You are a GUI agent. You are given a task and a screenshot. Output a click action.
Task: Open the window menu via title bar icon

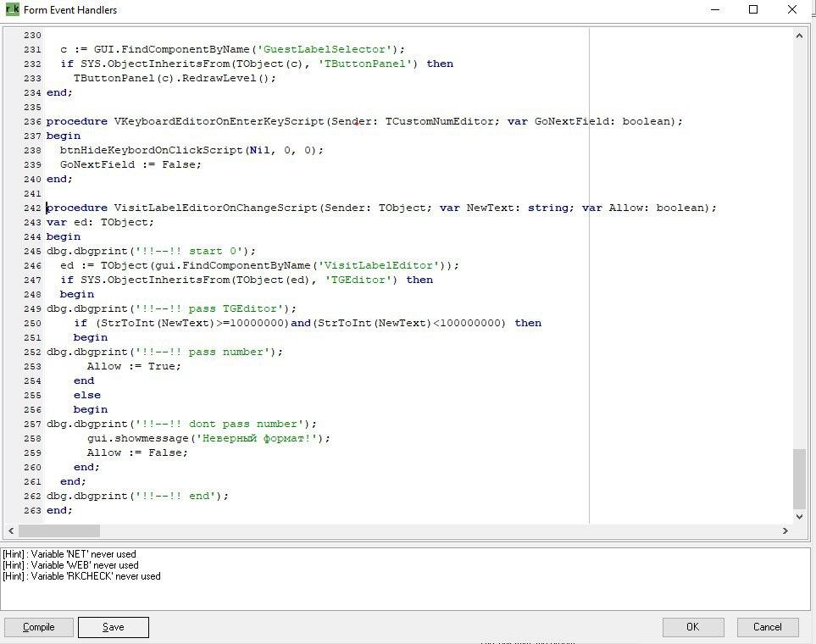click(x=12, y=10)
